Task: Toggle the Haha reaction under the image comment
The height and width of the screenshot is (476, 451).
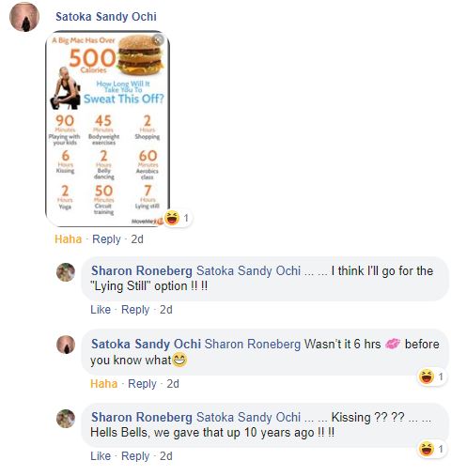Action: 68,239
